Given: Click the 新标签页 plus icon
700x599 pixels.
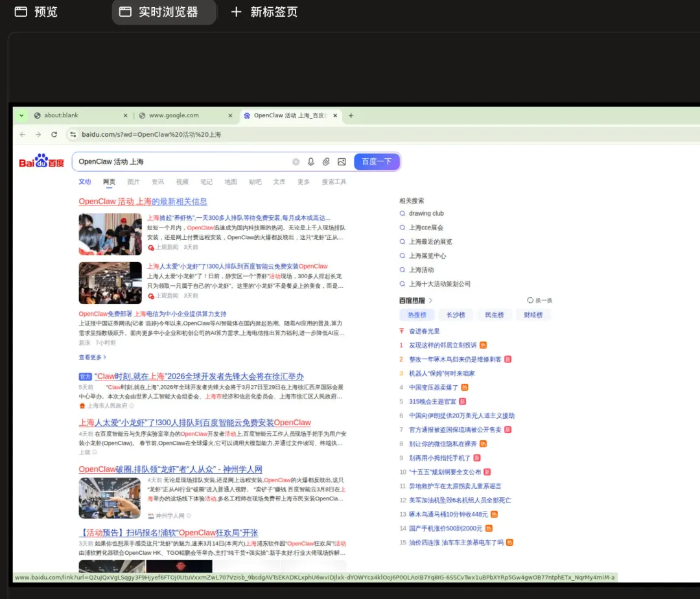Looking at the screenshot, I should pos(236,12).
